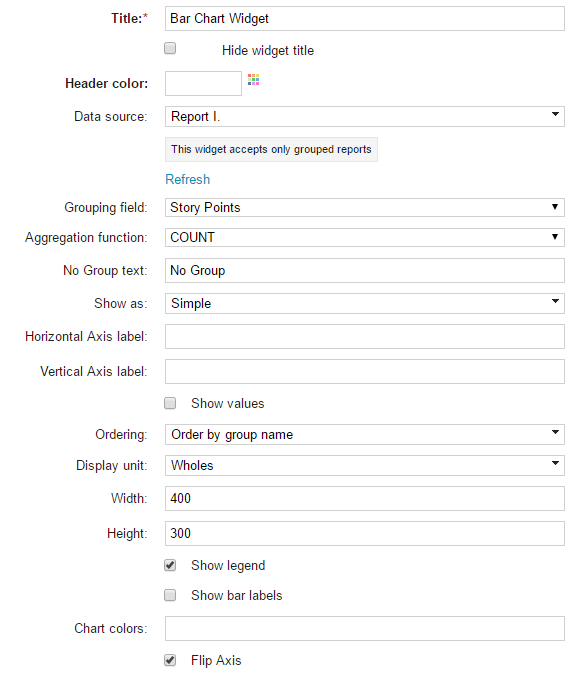Image resolution: width=582 pixels, height=682 pixels.
Task: Expand the Grouping field Story Points dropdown
Action: point(365,207)
